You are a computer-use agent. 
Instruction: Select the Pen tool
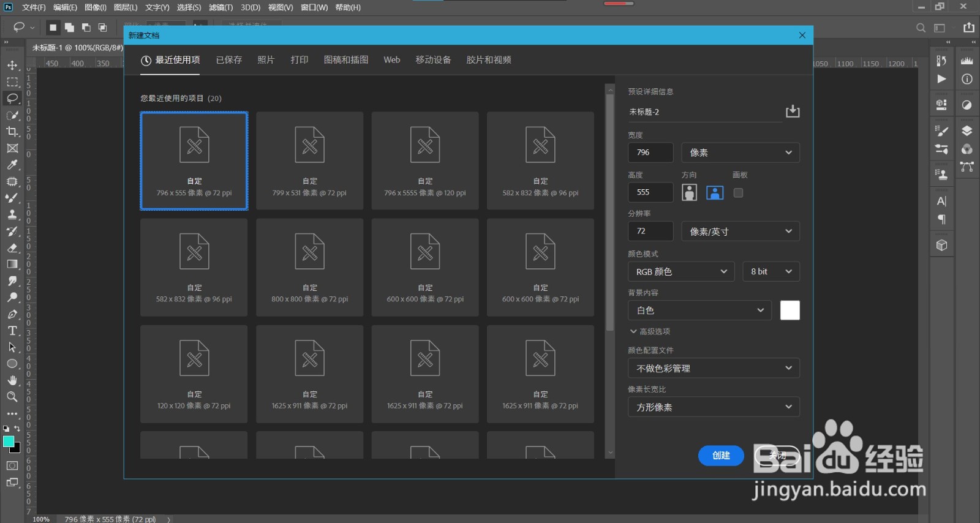pos(12,314)
